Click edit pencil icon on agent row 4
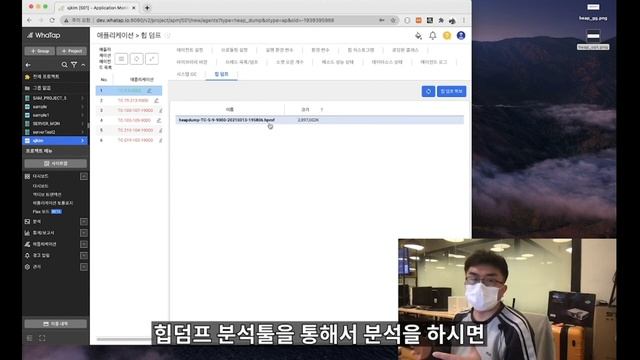640x360 pixels. [159, 120]
